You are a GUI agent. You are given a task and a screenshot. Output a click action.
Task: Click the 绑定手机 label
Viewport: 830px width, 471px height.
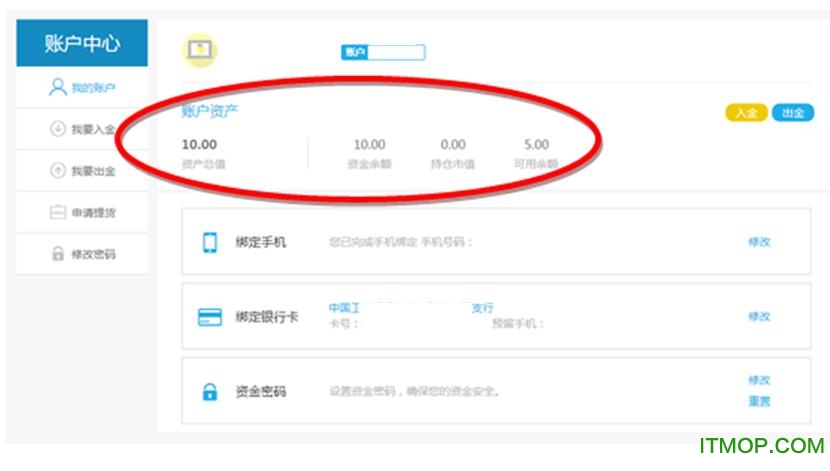click(260, 242)
